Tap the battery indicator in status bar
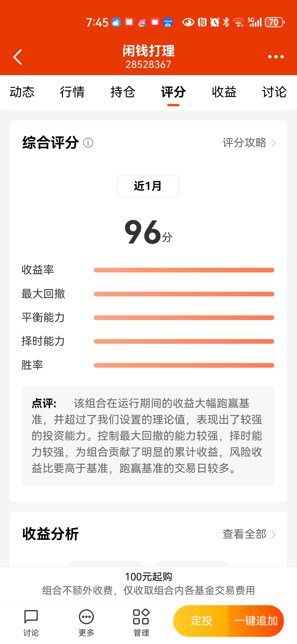 pos(274,22)
